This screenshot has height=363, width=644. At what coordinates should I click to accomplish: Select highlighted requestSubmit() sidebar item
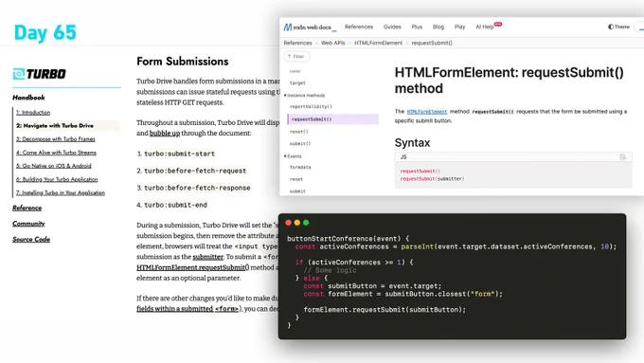332,119
